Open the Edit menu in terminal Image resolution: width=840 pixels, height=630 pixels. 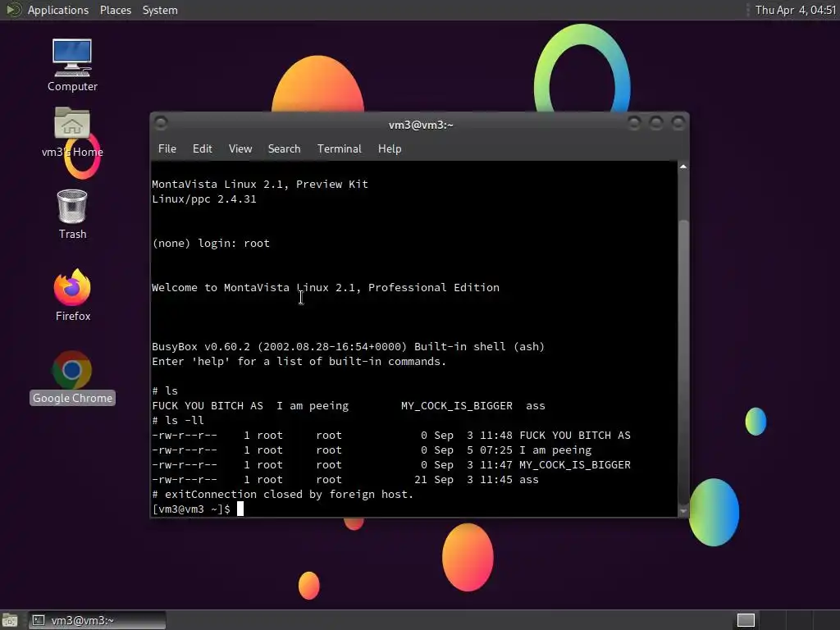pyautogui.click(x=202, y=149)
